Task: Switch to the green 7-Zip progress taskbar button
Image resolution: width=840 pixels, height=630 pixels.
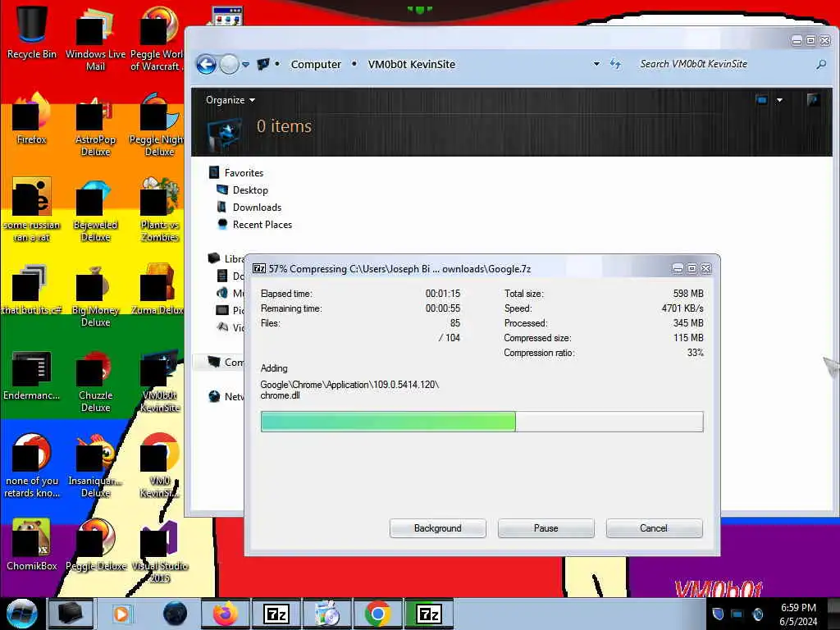Action: click(x=428, y=614)
